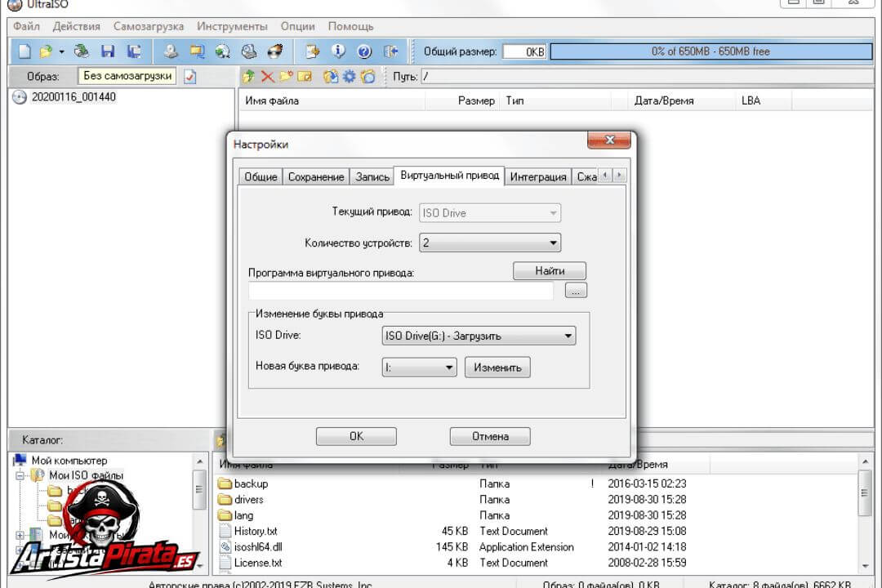Image resolution: width=882 pixels, height=588 pixels.
Task: Switch to the Общие tab
Action: coord(261,176)
